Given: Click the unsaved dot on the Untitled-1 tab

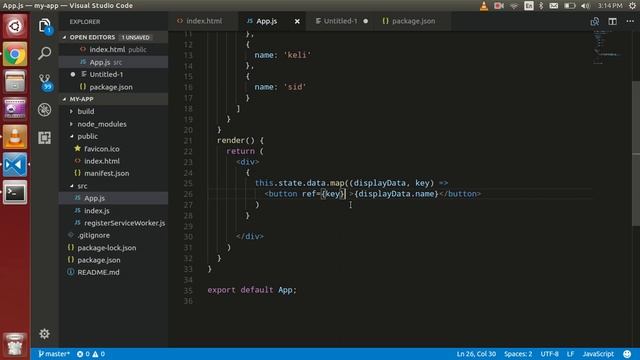Looking at the screenshot, I should [366, 21].
